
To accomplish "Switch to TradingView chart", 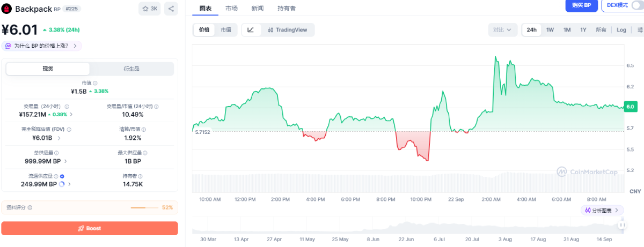I will click(x=288, y=30).
